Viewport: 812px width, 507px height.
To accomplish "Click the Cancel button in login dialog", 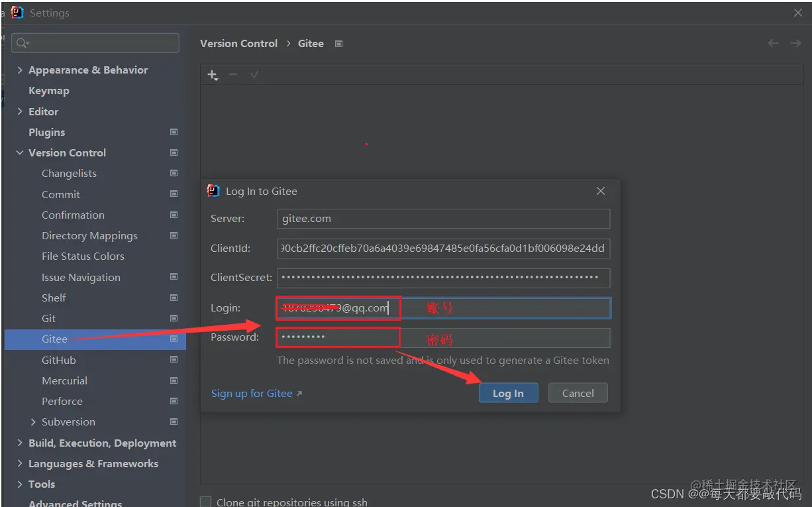I will pyautogui.click(x=578, y=393).
